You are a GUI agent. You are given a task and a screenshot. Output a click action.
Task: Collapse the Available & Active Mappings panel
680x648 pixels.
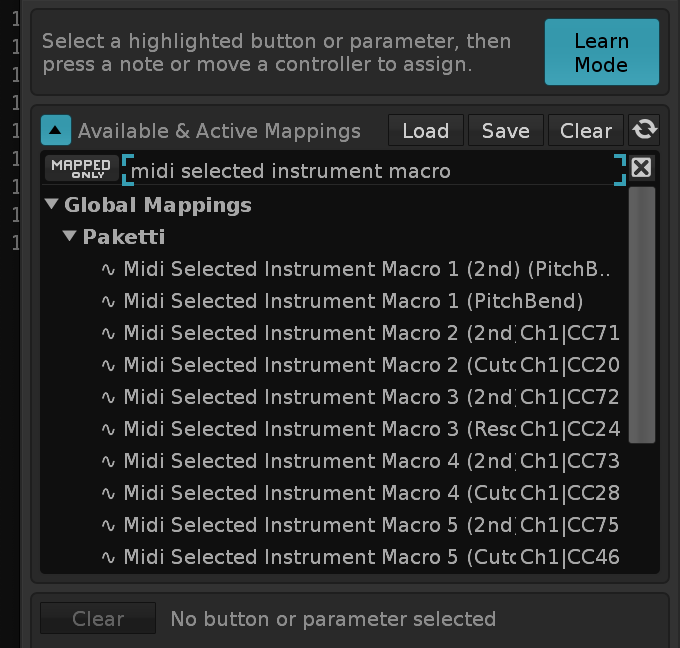click(56, 130)
